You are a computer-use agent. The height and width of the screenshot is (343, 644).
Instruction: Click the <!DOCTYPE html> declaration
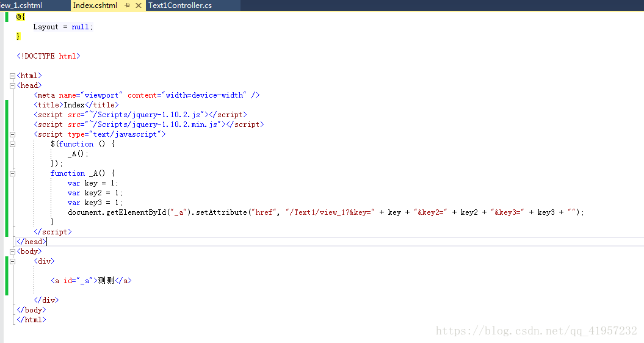(x=48, y=56)
